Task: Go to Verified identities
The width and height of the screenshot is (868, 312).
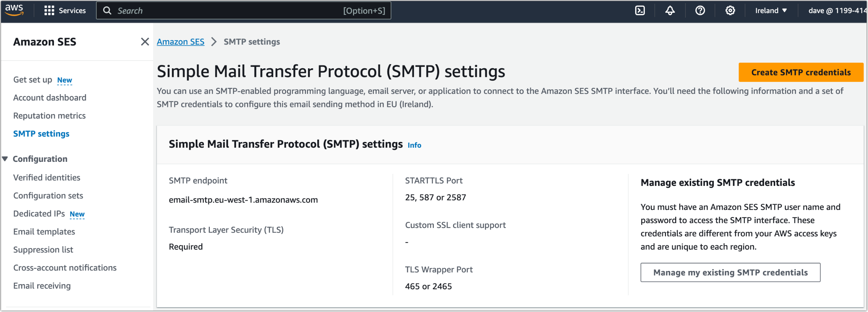Action: click(x=46, y=177)
